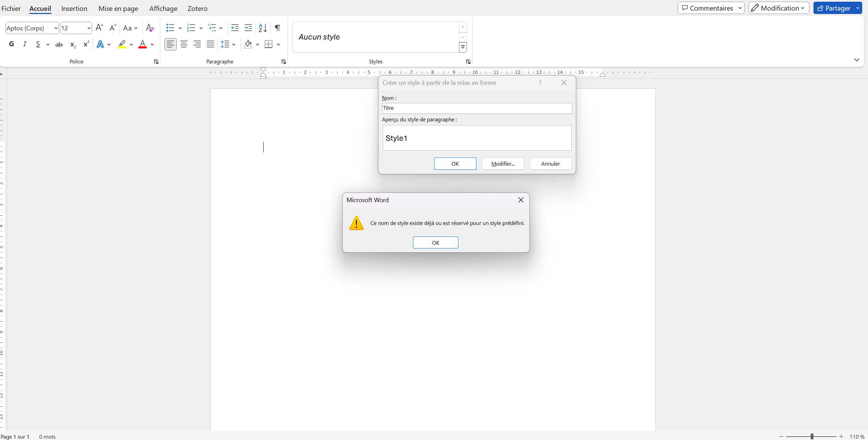This screenshot has height=440, width=868.
Task: Collapse the ribbon with the chevron
Action: (857, 60)
